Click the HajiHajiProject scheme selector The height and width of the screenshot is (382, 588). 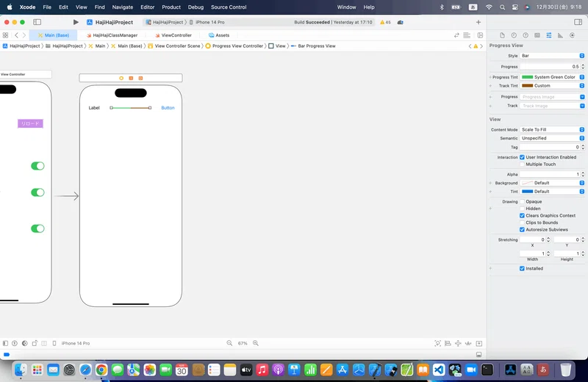pos(165,22)
